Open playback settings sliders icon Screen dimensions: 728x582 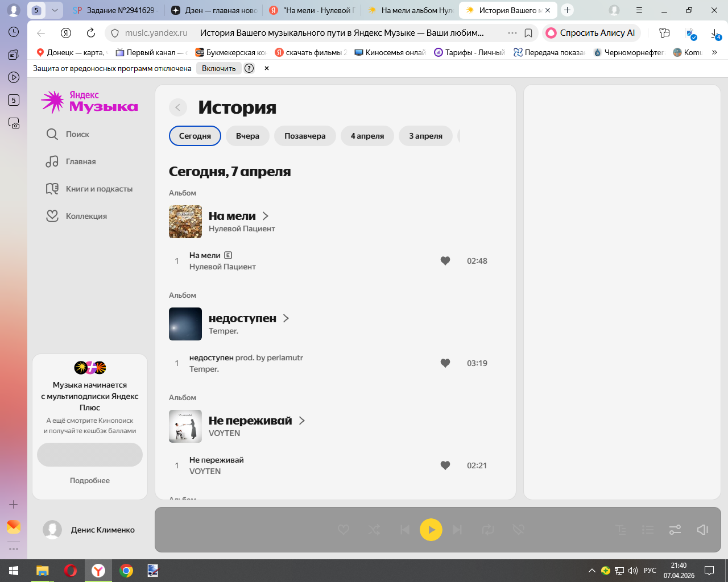click(675, 530)
